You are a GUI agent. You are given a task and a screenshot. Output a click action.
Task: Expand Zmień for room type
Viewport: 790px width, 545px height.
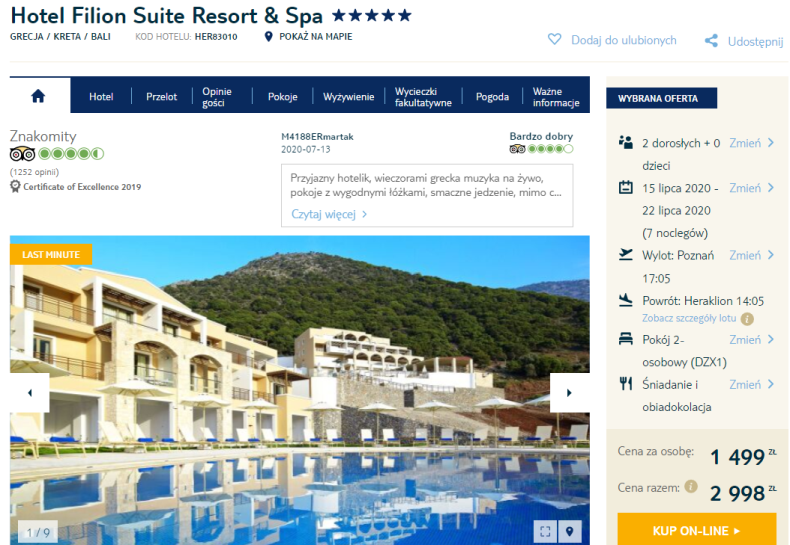(x=751, y=340)
